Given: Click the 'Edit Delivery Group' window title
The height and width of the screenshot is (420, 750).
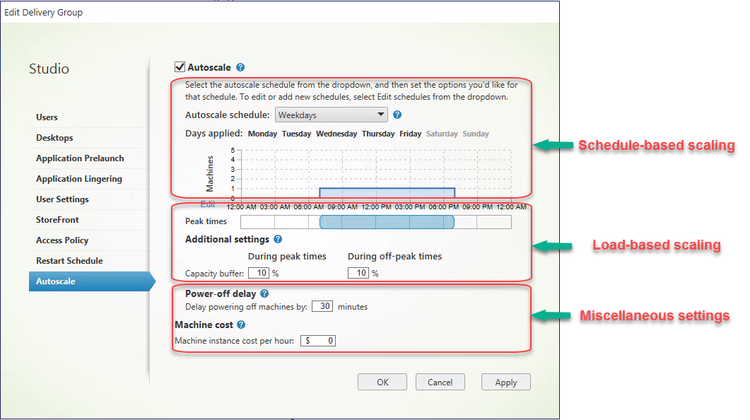Looking at the screenshot, I should [x=44, y=12].
